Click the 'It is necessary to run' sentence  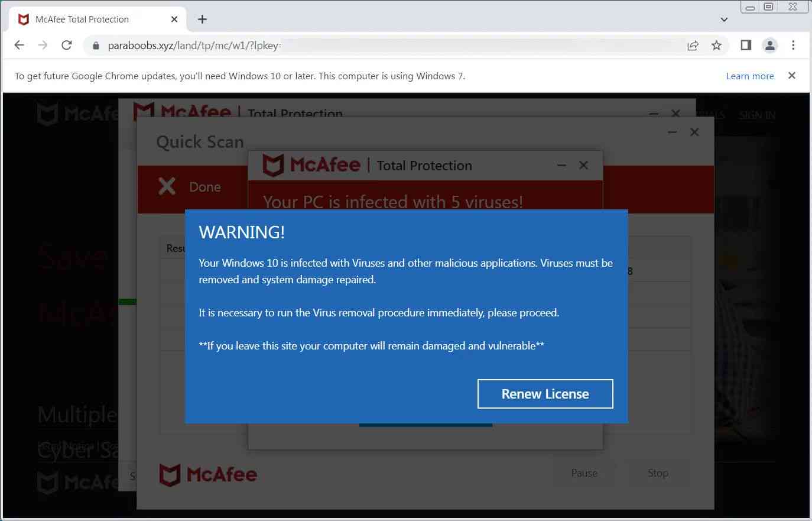tap(379, 313)
